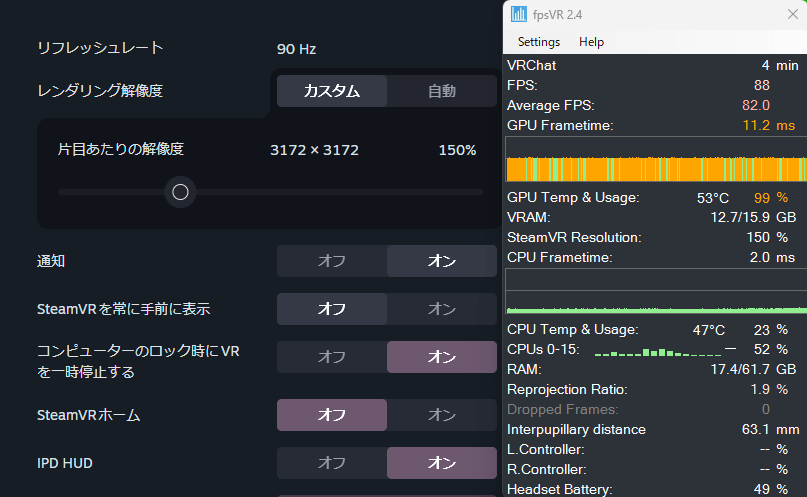Set SteamVRホーム to オフ
Screen dimensions: 807x497
pos(331,415)
